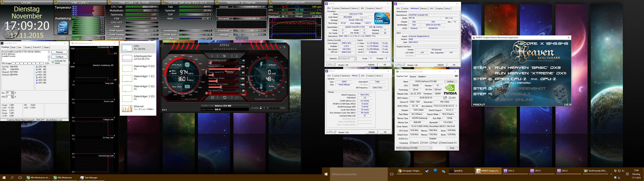Open the Clock tab in SpeedFan

click(x=13, y=47)
